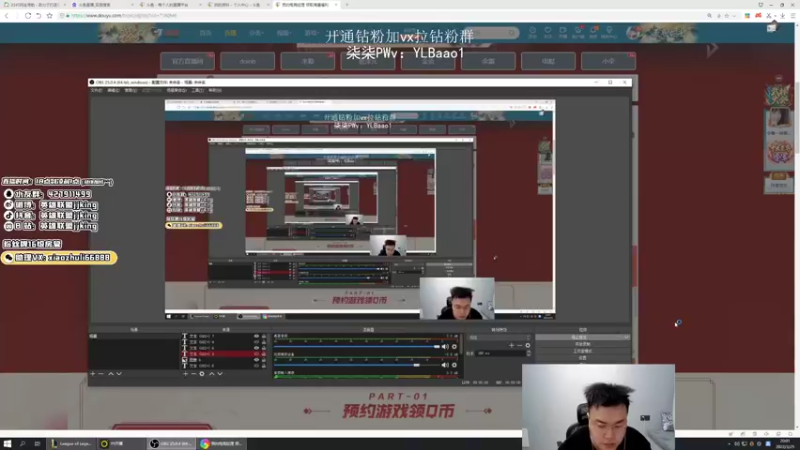Viewport: 800px width, 450px height.
Task: Switch to the first browser tab
Action: click(33, 5)
